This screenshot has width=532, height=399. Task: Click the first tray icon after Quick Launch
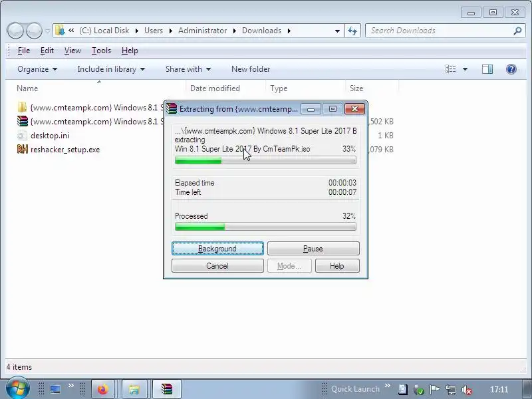403,390
